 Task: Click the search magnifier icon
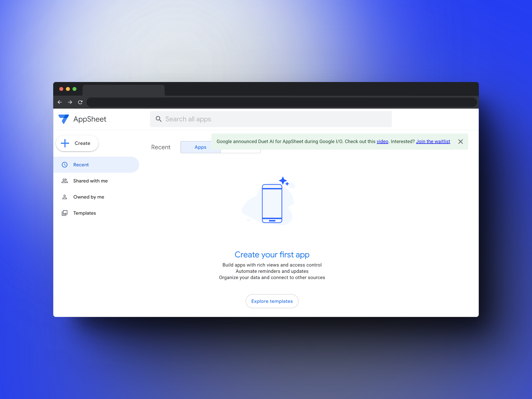(x=159, y=119)
